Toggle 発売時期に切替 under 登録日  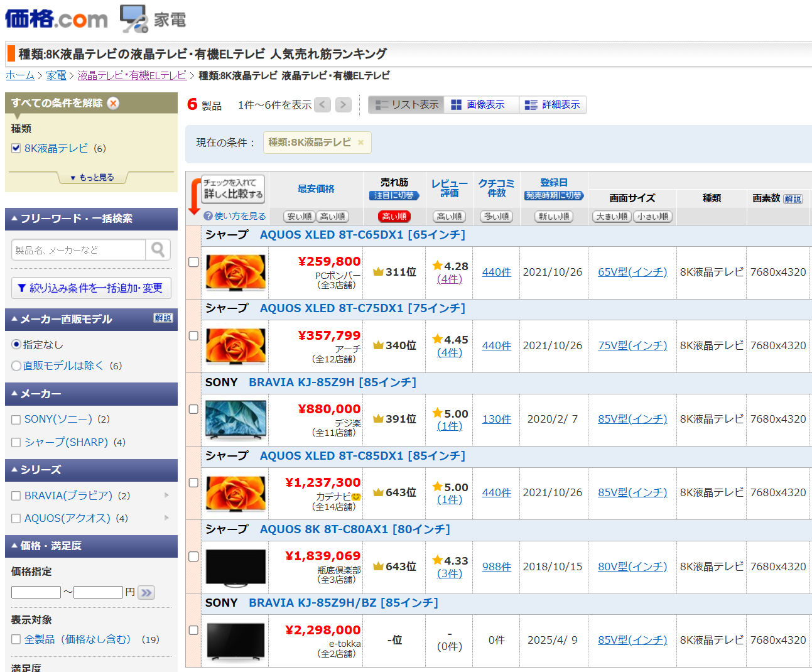[x=554, y=196]
